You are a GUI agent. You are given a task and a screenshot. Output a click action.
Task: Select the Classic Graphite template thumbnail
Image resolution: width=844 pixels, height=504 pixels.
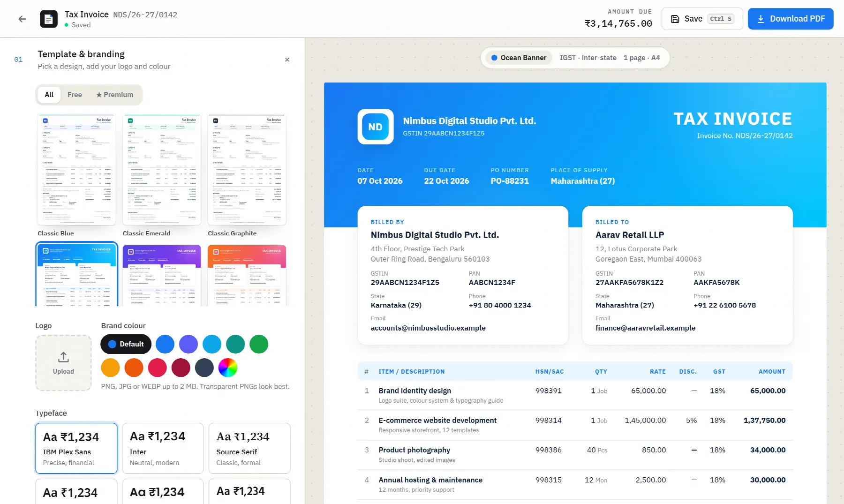coord(247,170)
